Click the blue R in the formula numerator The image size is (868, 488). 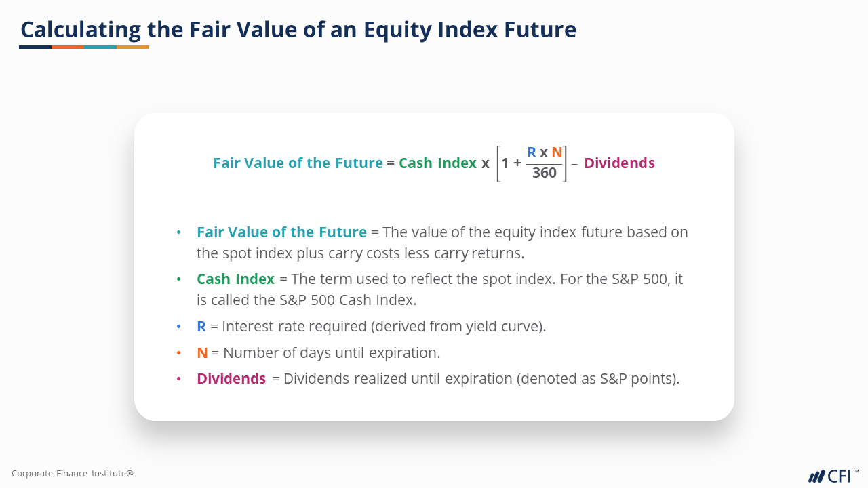pyautogui.click(x=532, y=152)
